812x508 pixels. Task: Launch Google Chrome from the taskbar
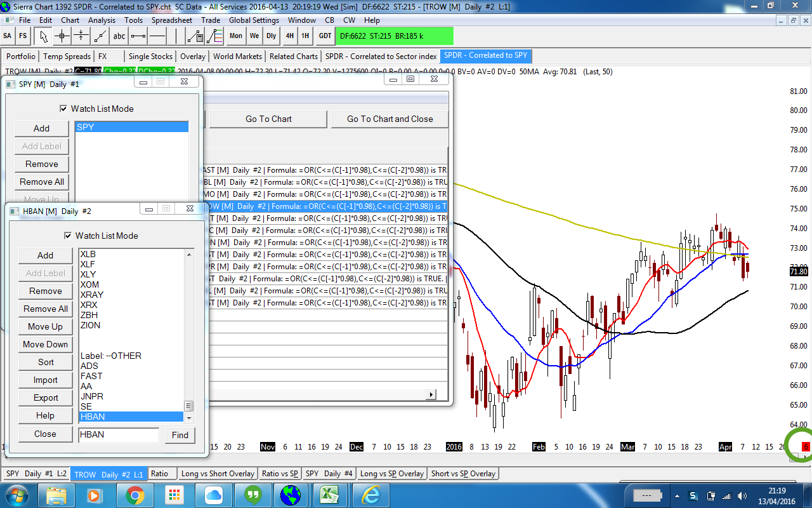(x=134, y=495)
